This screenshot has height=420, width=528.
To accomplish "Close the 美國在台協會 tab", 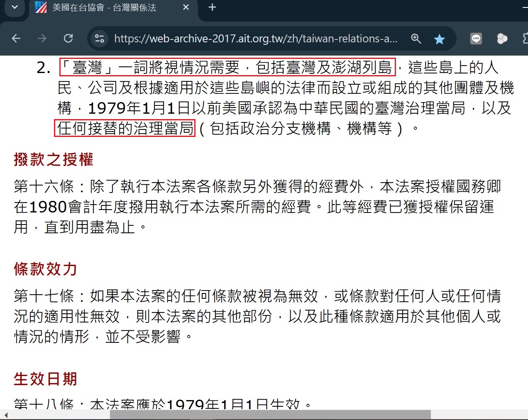I will (186, 7).
